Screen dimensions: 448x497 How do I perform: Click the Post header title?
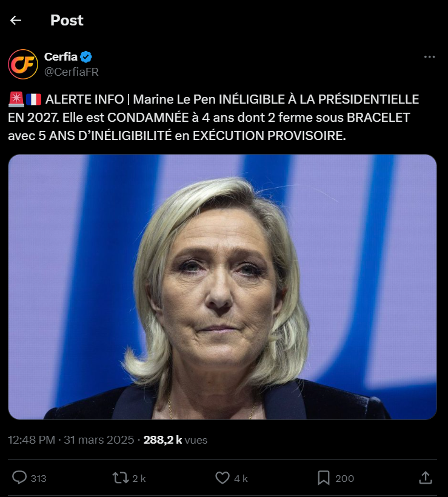[67, 20]
